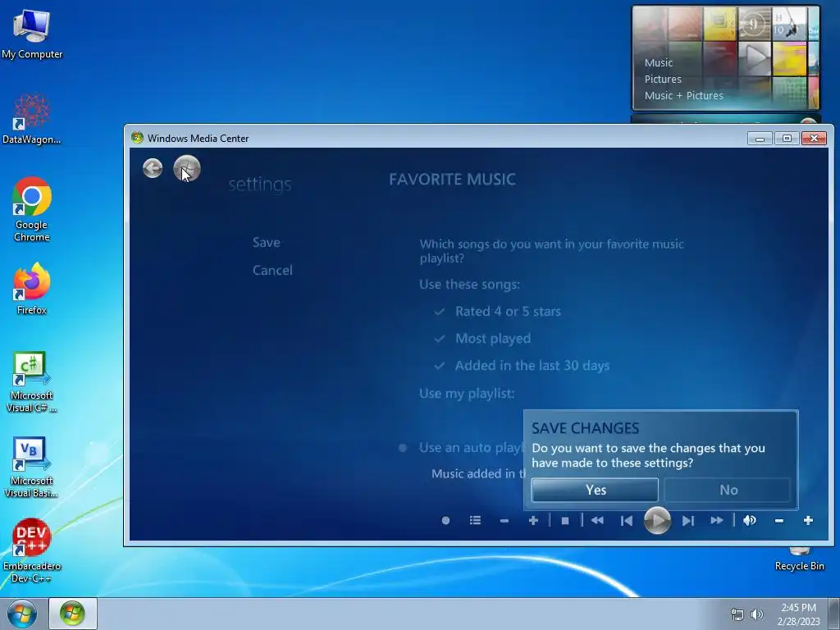The width and height of the screenshot is (840, 630).
Task: Click channel down minus button
Action: point(504,520)
